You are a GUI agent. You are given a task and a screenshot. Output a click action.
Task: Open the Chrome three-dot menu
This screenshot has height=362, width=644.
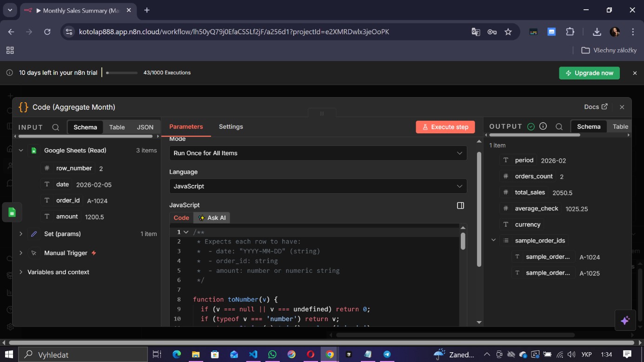coord(633,32)
